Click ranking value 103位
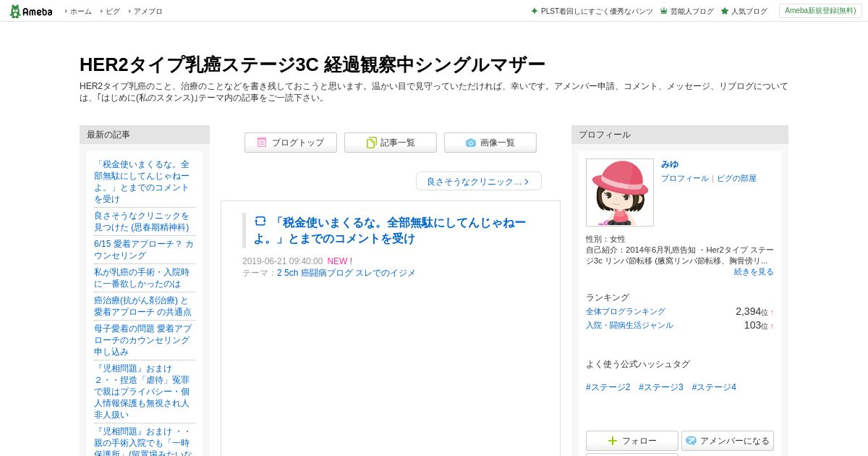The height and width of the screenshot is (456, 868). pos(759,325)
